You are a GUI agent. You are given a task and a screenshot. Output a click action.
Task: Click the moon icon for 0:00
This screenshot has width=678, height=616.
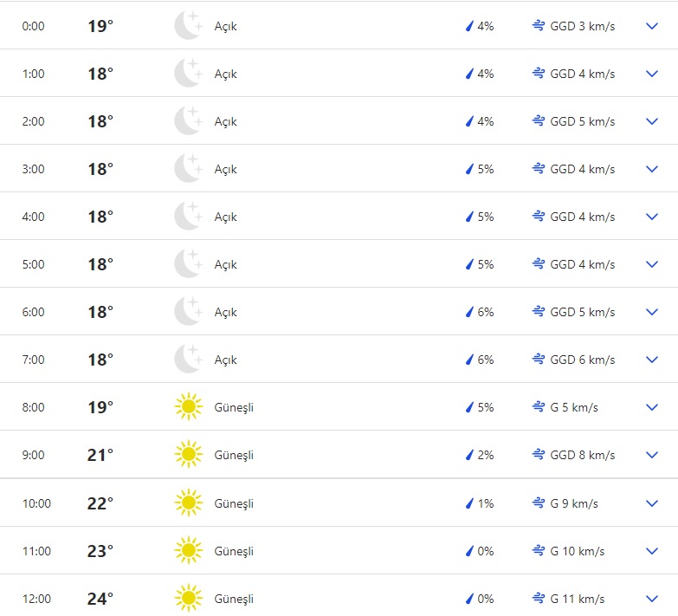tap(188, 26)
